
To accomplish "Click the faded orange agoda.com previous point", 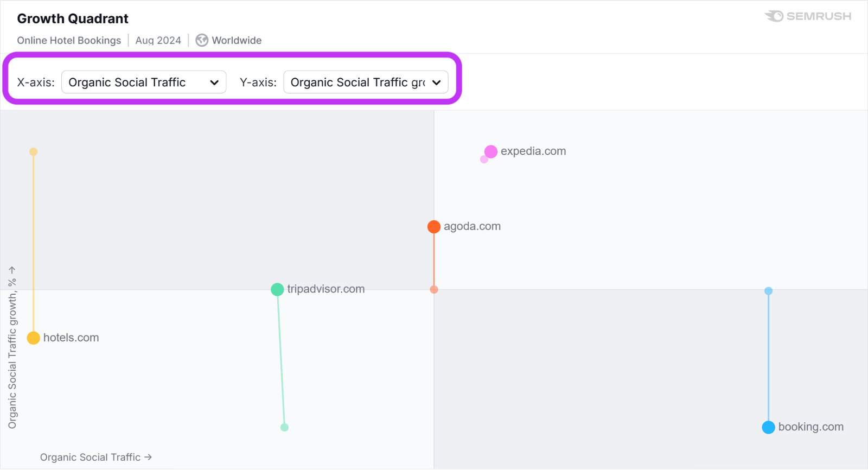I will [x=434, y=290].
